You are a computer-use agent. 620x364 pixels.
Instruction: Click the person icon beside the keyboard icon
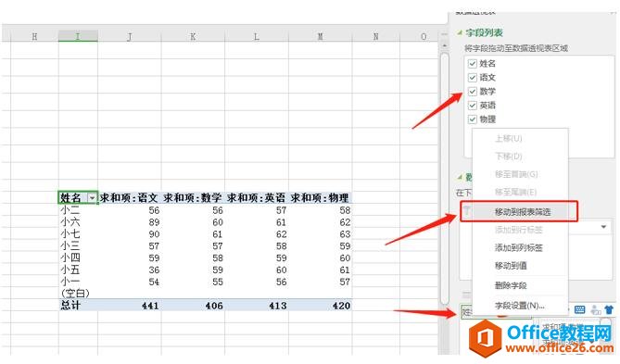click(x=595, y=310)
